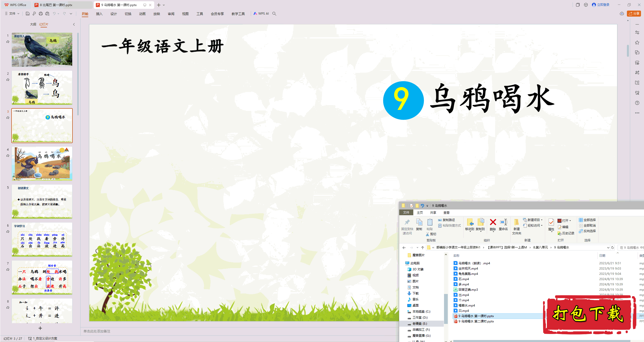The width and height of the screenshot is (644, 342).
Task: Switch to the 设计 ribbon tab
Action: coord(114,14)
